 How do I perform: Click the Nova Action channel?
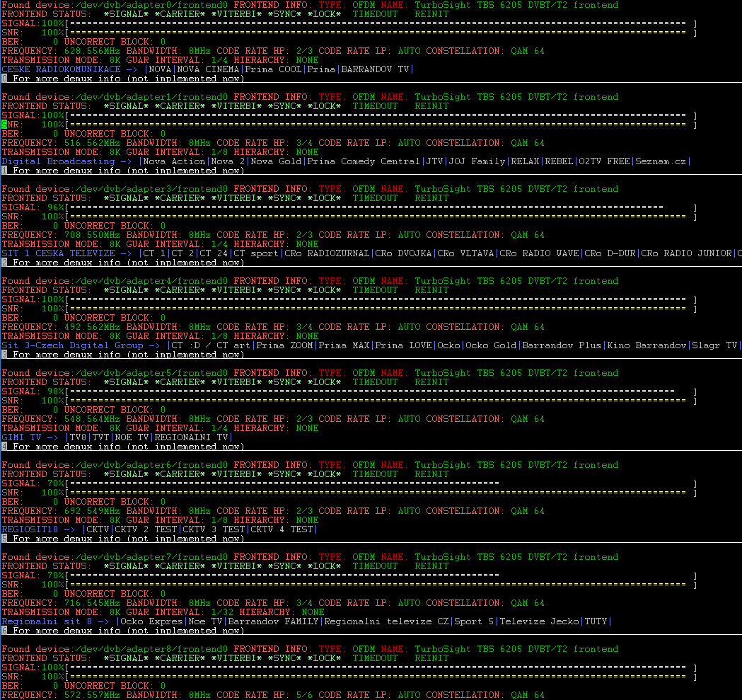pos(174,161)
